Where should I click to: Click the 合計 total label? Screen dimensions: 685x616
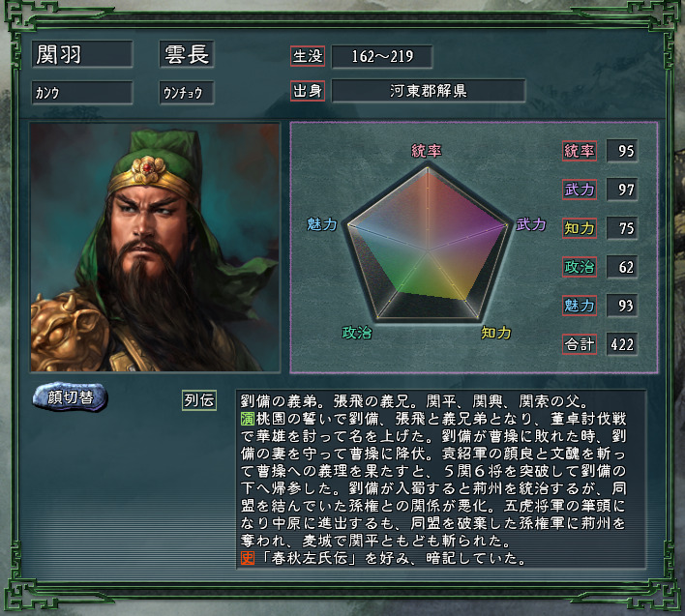pos(580,344)
